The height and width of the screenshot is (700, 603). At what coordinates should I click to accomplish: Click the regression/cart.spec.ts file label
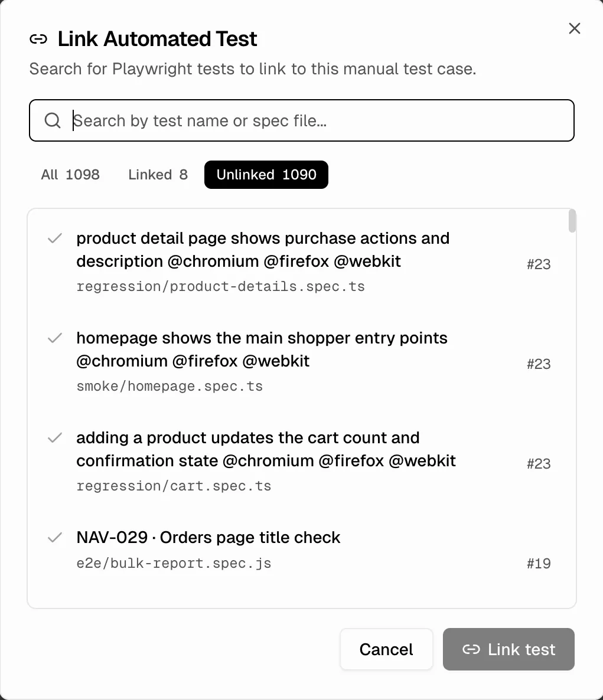click(x=174, y=486)
